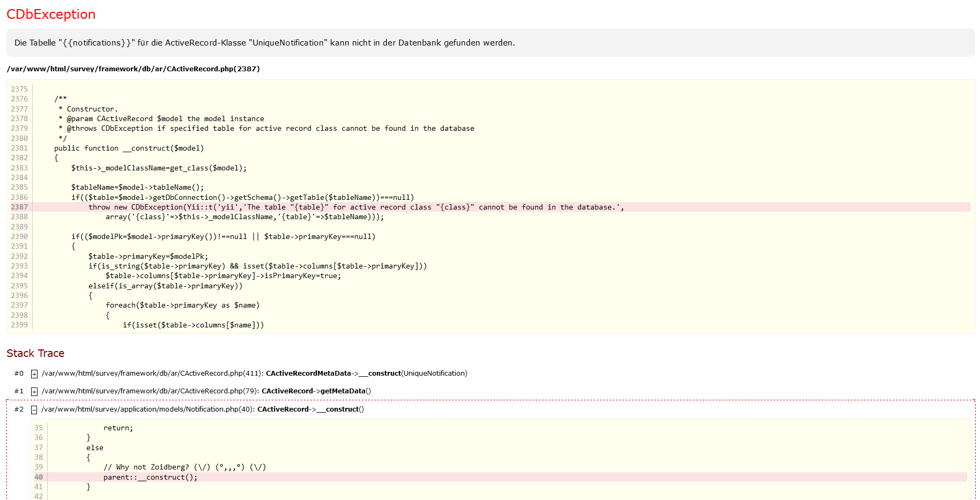The width and height of the screenshot is (980, 500).
Task: Click the red CDbException heading
Action: [x=51, y=14]
